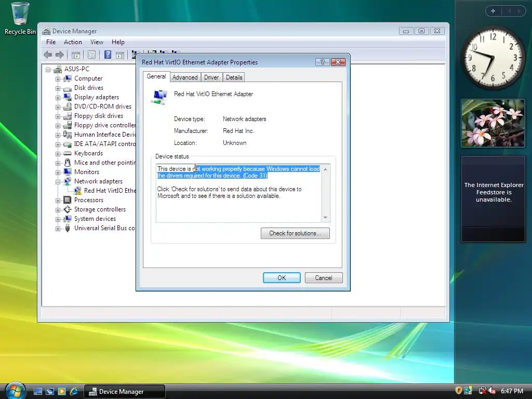Select Keyboards category

(x=88, y=153)
